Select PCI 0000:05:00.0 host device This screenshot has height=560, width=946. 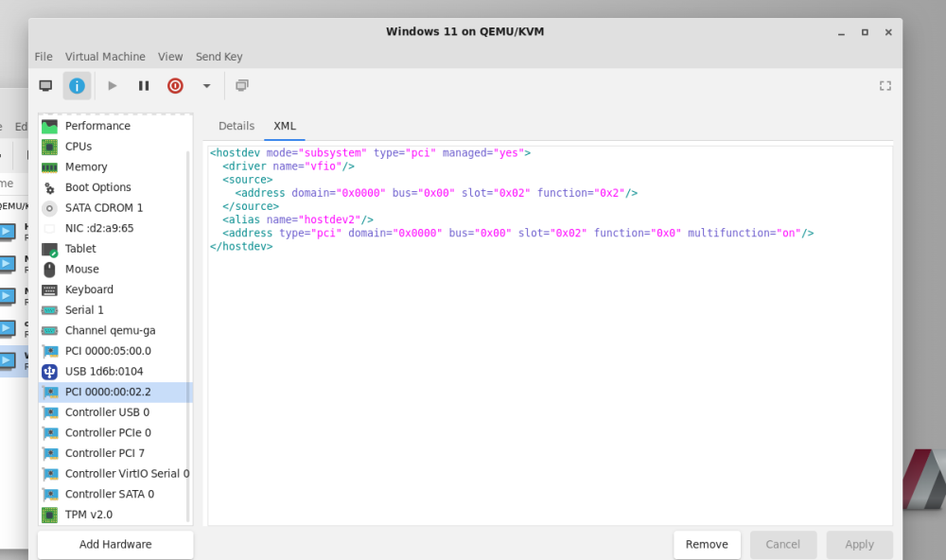115,351
